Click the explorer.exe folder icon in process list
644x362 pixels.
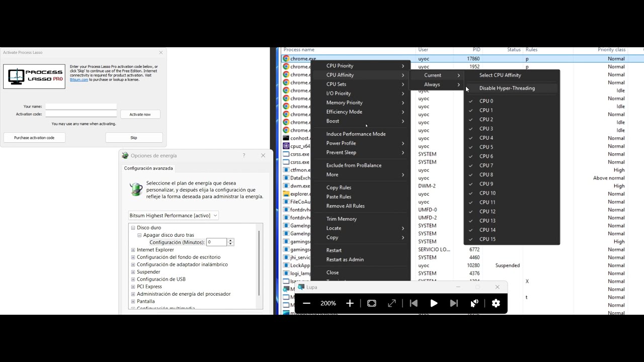286,194
